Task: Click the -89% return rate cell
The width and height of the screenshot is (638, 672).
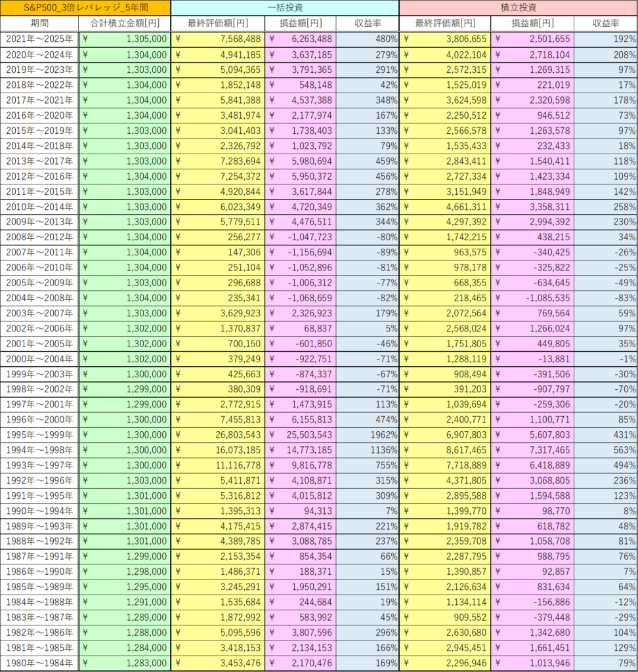Action: tap(367, 252)
